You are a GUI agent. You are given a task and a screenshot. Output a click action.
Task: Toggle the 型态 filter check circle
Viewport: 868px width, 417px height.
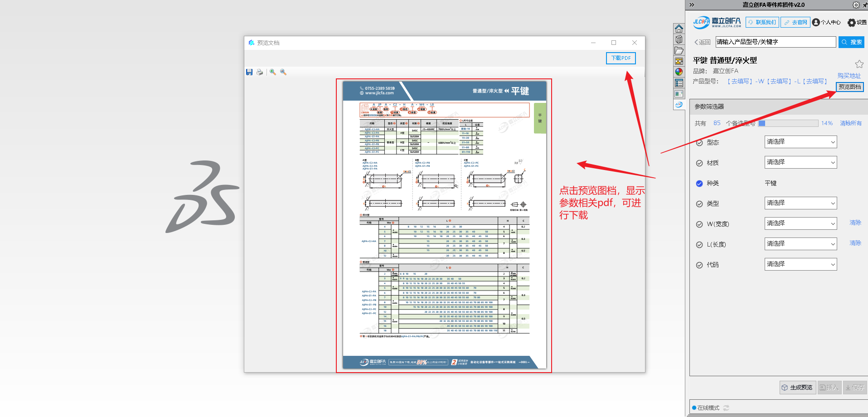pyautogui.click(x=699, y=143)
